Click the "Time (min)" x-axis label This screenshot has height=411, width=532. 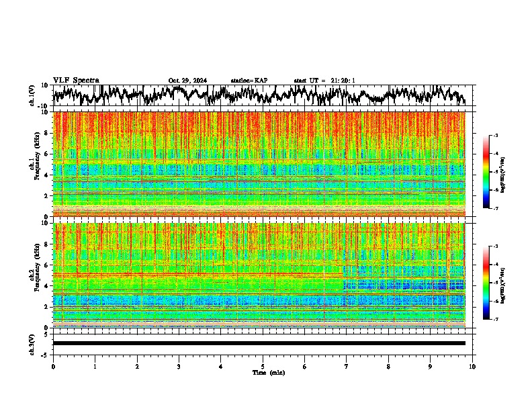click(269, 373)
